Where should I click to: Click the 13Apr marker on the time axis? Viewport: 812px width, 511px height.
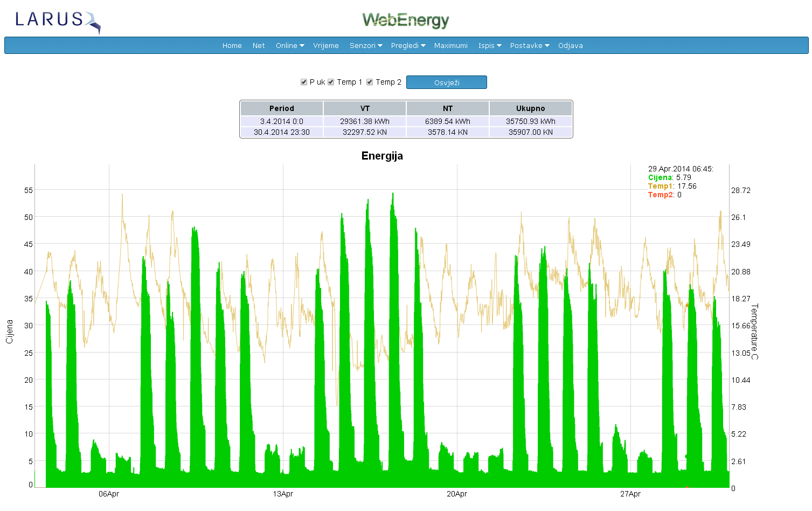(x=283, y=494)
